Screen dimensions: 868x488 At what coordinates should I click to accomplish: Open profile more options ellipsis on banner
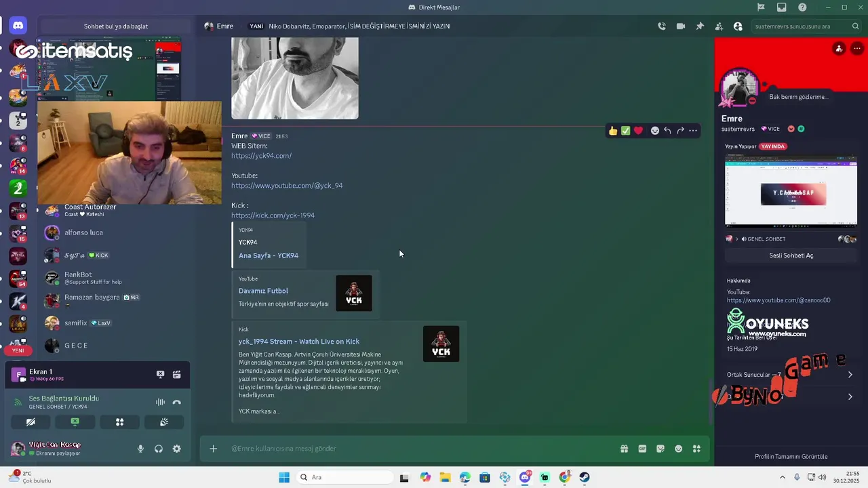[857, 49]
